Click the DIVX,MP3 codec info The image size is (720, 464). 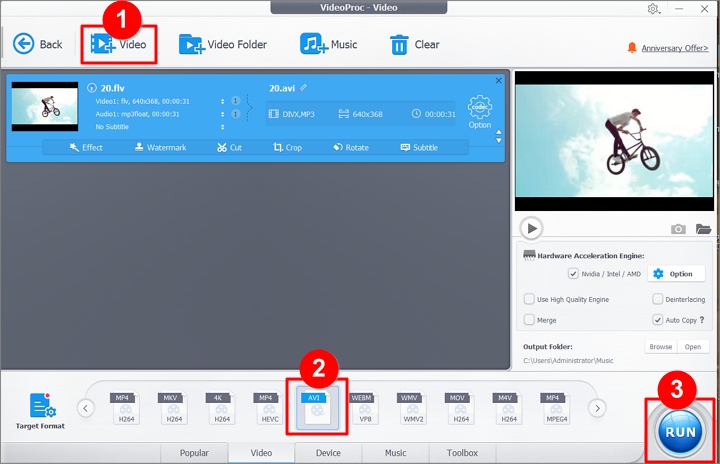click(292, 114)
